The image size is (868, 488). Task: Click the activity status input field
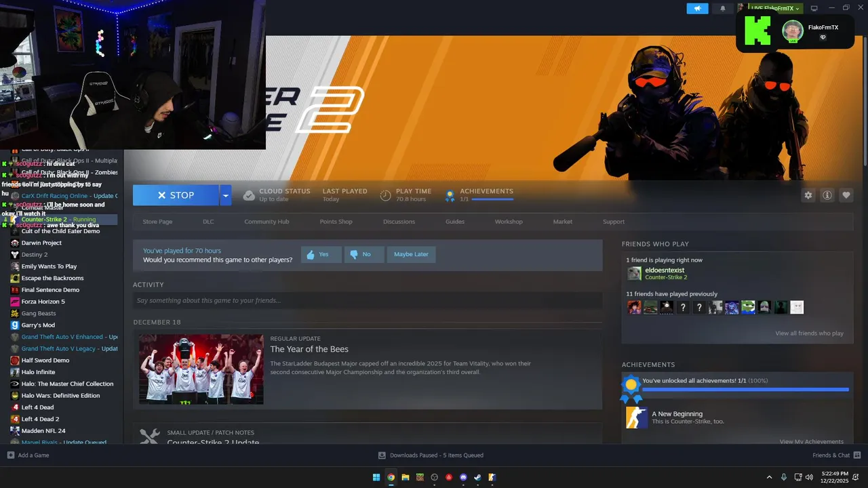tap(368, 300)
